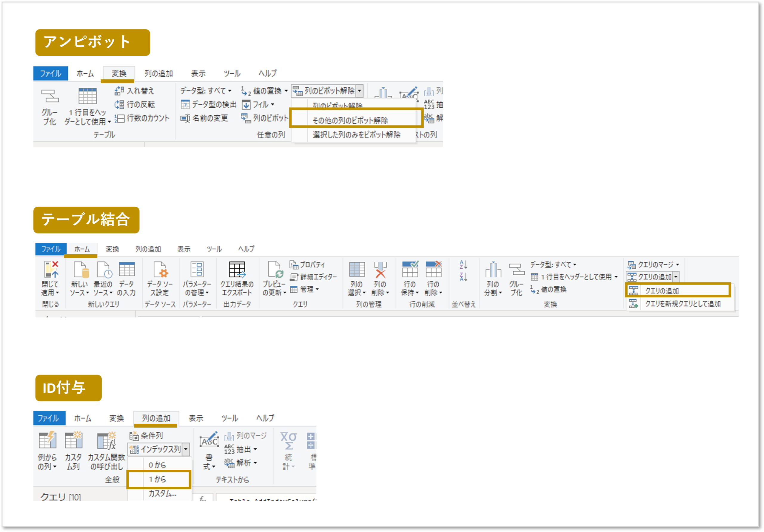
Task: Expand the 列のピボット解除 dropdown arrow
Action: (x=359, y=91)
